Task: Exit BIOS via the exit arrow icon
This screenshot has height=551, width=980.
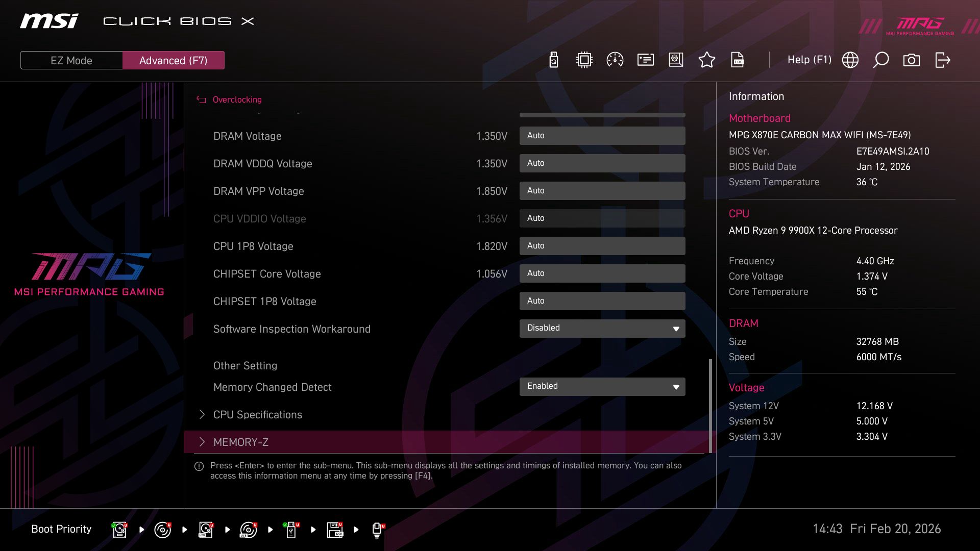Action: [942, 60]
